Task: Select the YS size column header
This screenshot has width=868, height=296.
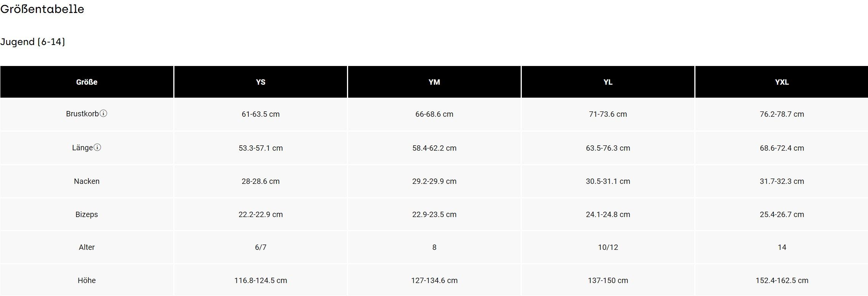Action: click(x=261, y=82)
